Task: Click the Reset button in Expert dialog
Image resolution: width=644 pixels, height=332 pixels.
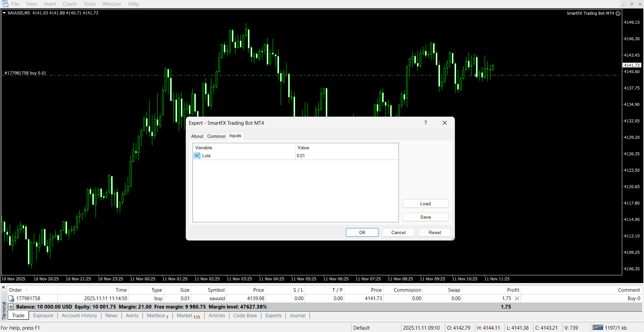Action: tap(434, 232)
